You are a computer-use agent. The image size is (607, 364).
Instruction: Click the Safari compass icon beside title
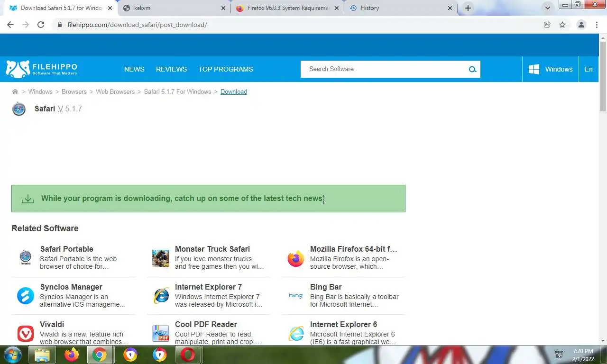[19, 109]
